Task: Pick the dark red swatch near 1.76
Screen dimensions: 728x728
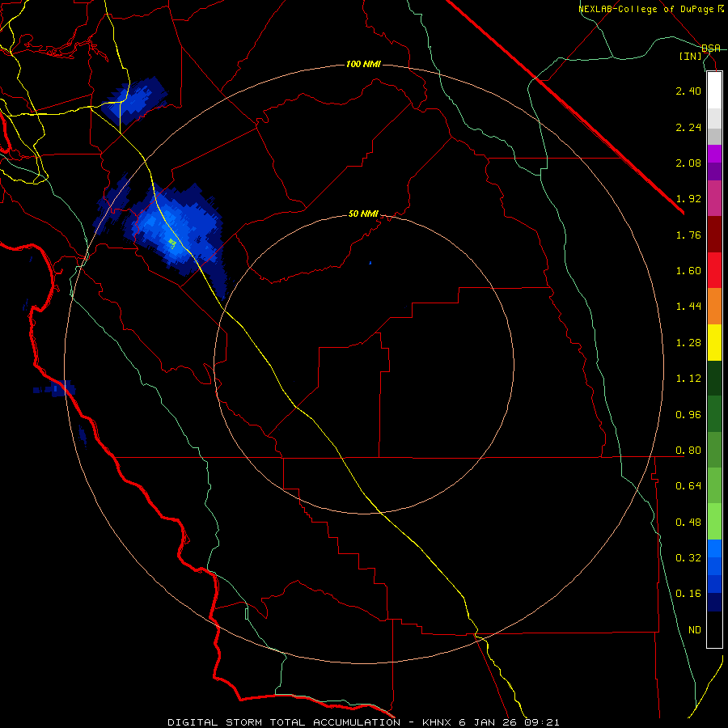Action: [x=714, y=235]
